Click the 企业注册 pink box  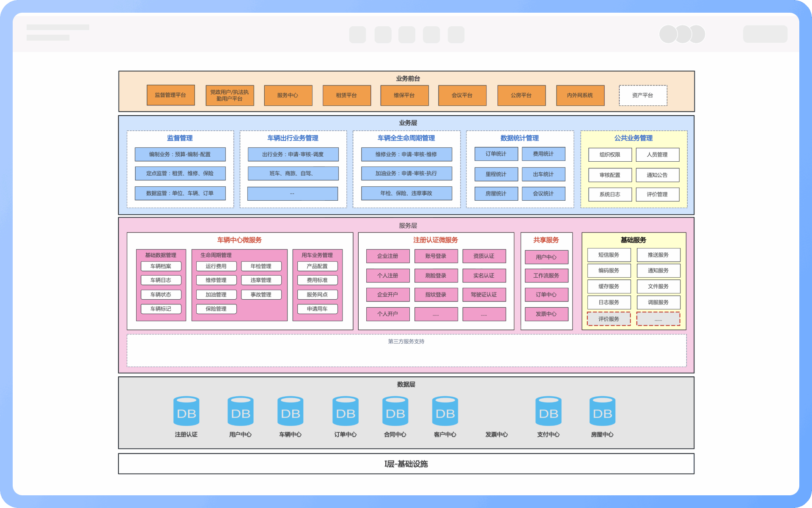[x=387, y=256]
